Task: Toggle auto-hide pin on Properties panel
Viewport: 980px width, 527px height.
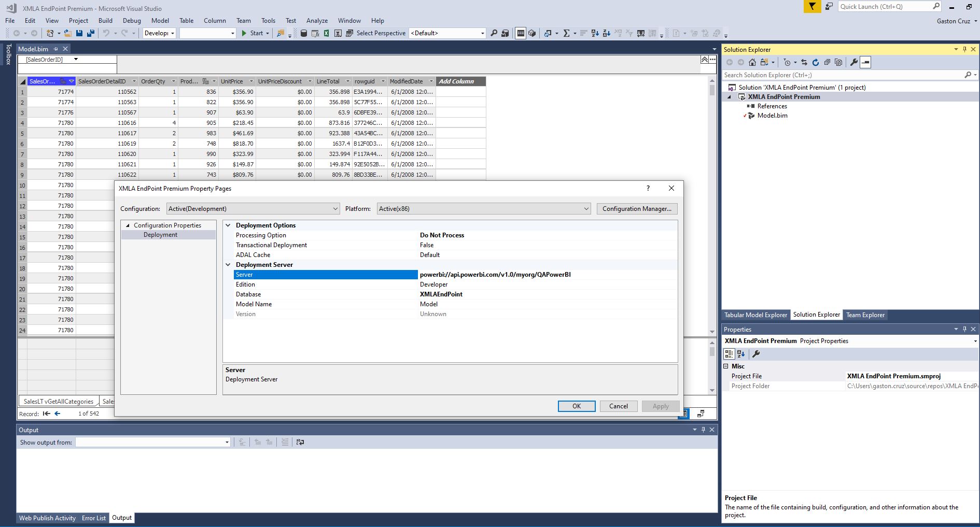Action: pos(964,329)
